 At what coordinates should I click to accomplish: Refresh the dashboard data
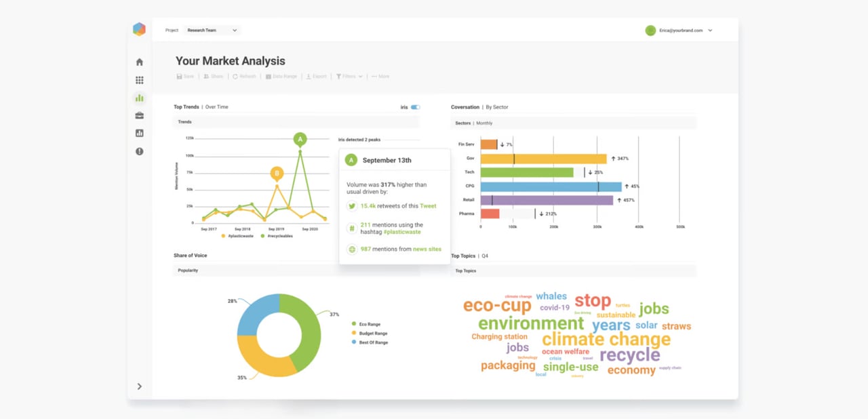coord(244,76)
